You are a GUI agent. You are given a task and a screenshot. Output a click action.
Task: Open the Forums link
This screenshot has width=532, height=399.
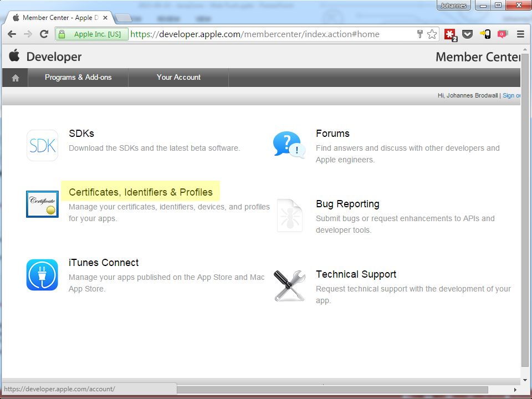point(332,134)
